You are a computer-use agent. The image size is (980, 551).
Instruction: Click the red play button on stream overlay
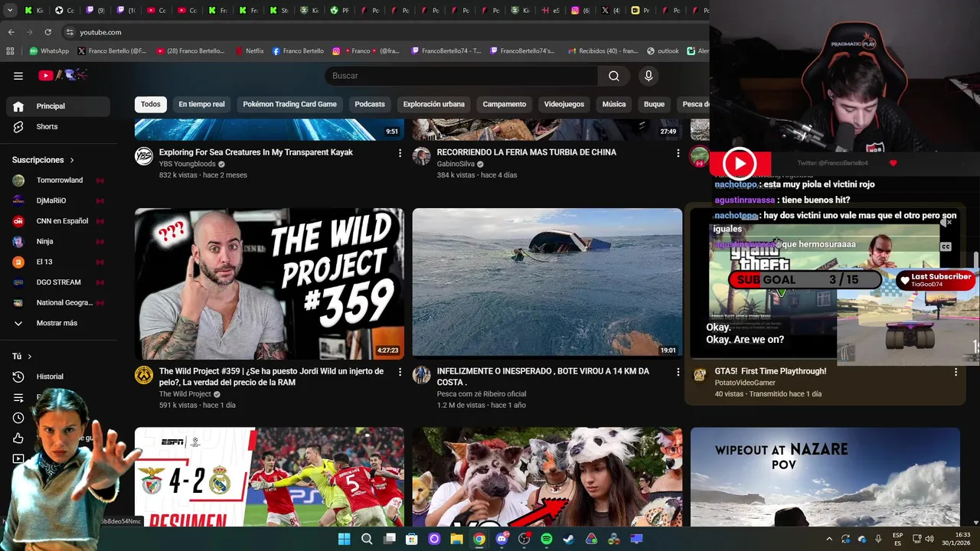pyautogui.click(x=740, y=163)
